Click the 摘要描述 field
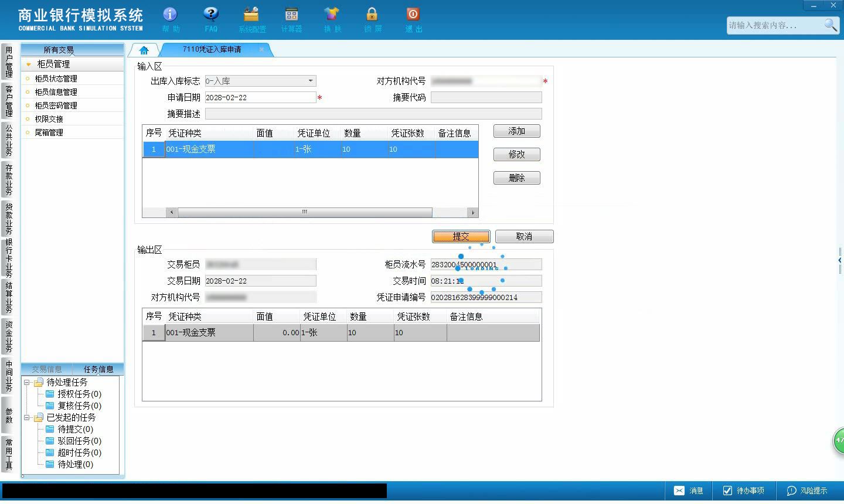The width and height of the screenshot is (844, 504). coord(373,114)
